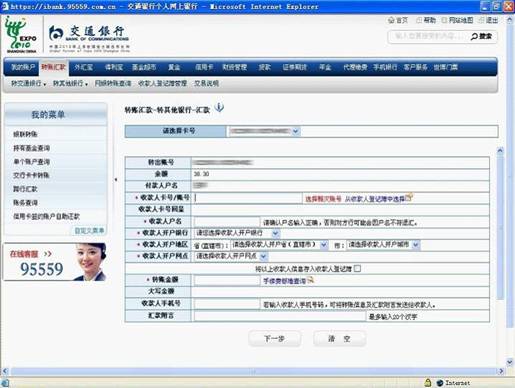Screen dimensions: 515x388
Task: Click the 退出 logout link
Action: click(489, 20)
